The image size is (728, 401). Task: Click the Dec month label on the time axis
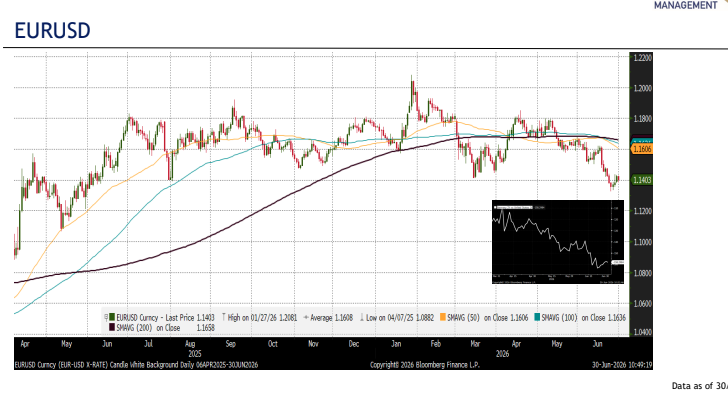[354, 344]
